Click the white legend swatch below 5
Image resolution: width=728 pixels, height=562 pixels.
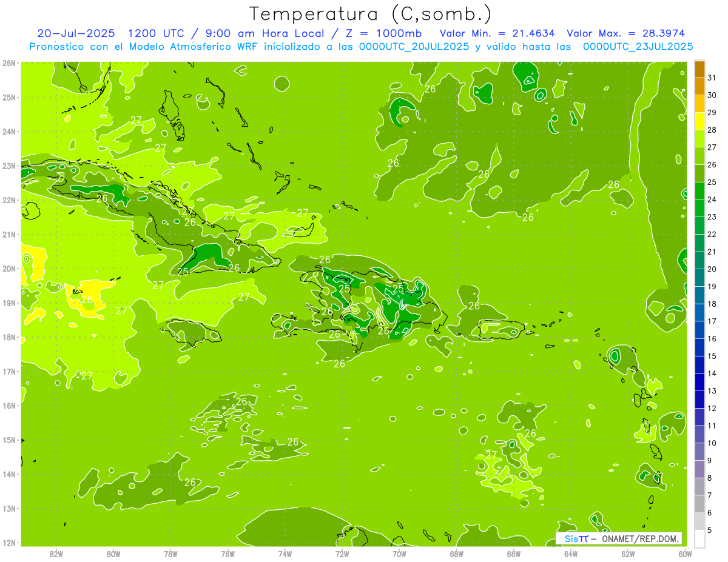click(x=699, y=538)
